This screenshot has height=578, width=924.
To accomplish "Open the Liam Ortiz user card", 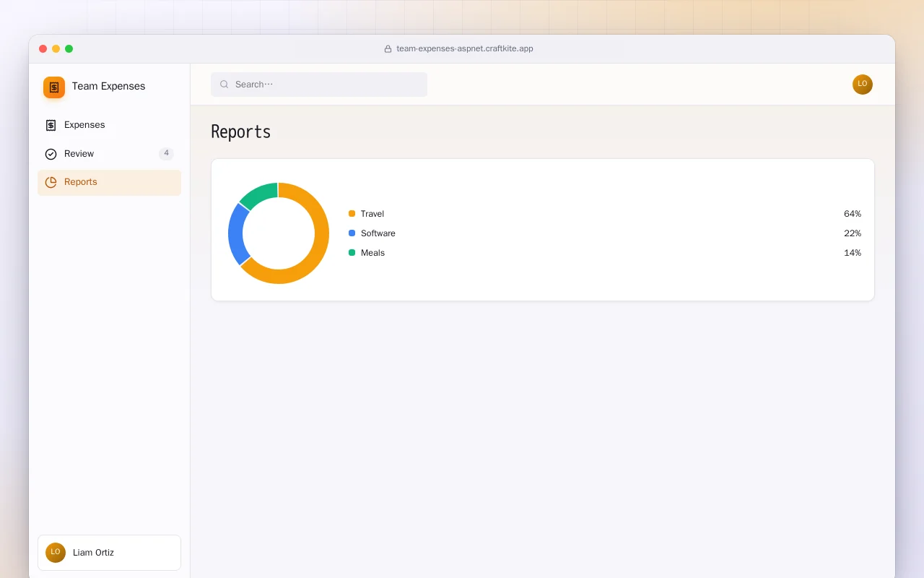I will pos(109,553).
